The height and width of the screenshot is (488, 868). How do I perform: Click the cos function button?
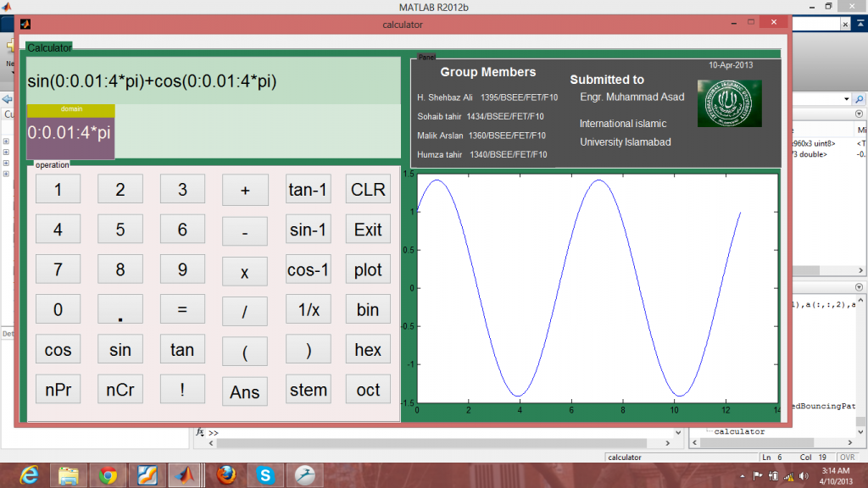58,349
